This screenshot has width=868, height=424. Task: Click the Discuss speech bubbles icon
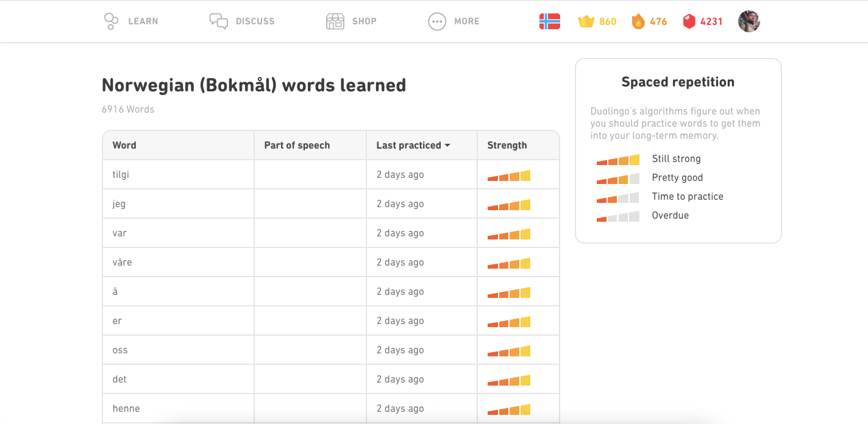click(x=218, y=21)
